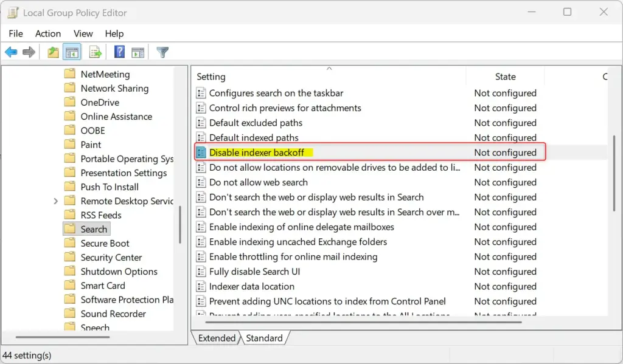The width and height of the screenshot is (623, 364).
Task: Select Enable throttling for online mail indexing
Action: tap(293, 257)
